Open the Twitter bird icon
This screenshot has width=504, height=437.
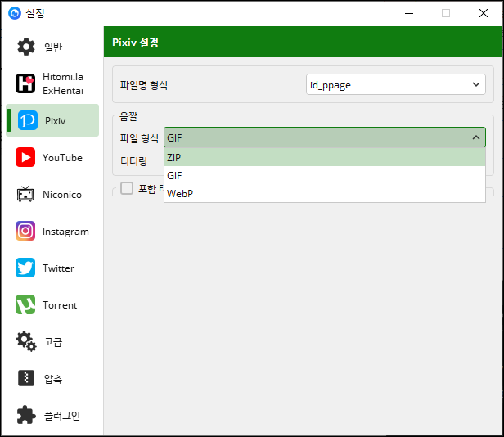[25, 268]
